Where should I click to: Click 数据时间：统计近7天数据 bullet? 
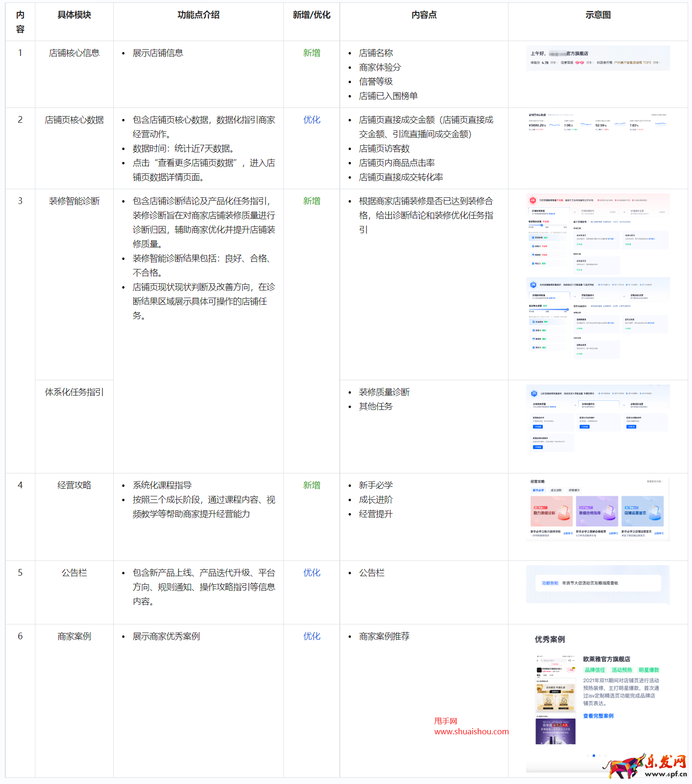tap(183, 149)
